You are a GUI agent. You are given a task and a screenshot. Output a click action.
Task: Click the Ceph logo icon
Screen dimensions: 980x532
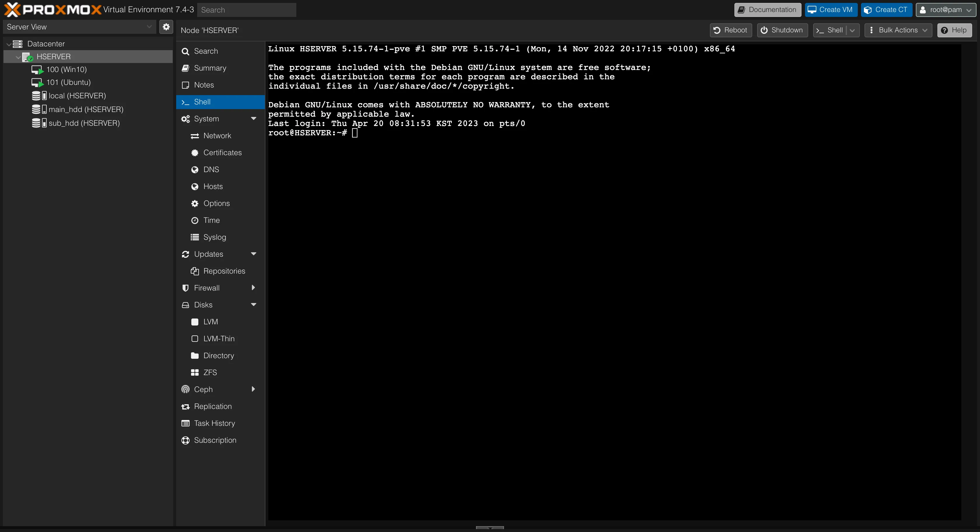(x=185, y=389)
